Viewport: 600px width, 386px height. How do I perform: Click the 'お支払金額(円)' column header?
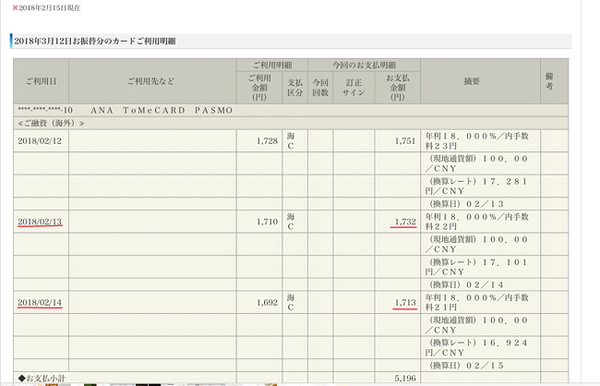point(398,88)
